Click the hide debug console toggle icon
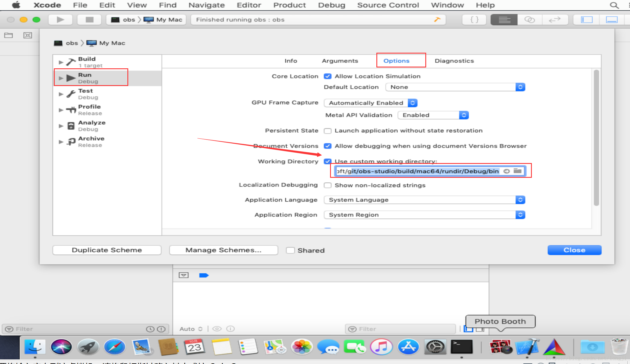630x364 pixels. [184, 275]
